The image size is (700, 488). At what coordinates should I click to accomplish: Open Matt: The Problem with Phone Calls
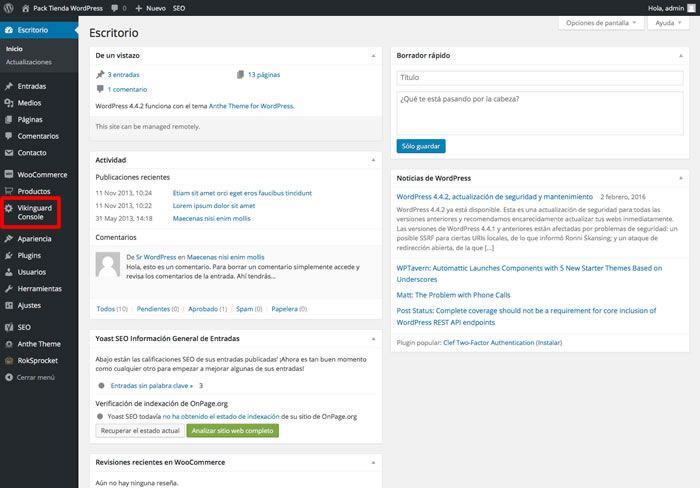coord(453,295)
